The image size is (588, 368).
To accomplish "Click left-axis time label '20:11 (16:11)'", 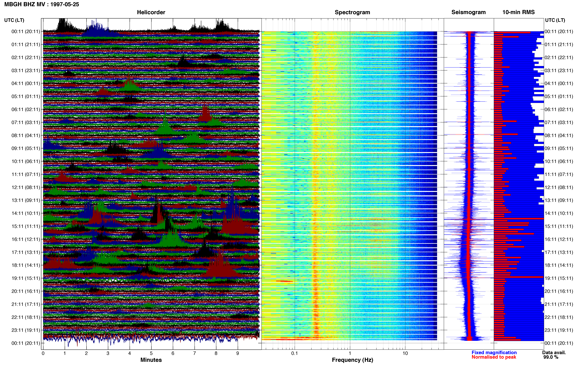I will pos(26,291).
